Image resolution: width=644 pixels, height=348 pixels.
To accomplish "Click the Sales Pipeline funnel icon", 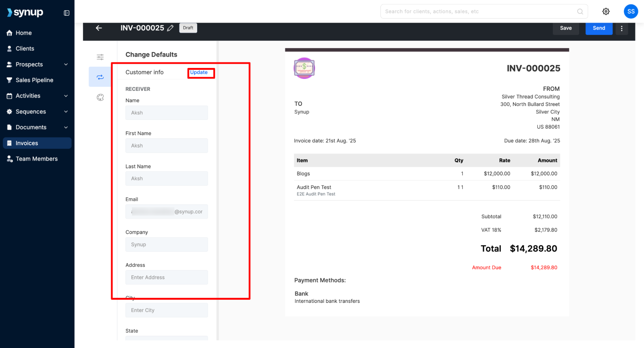I will click(x=9, y=80).
